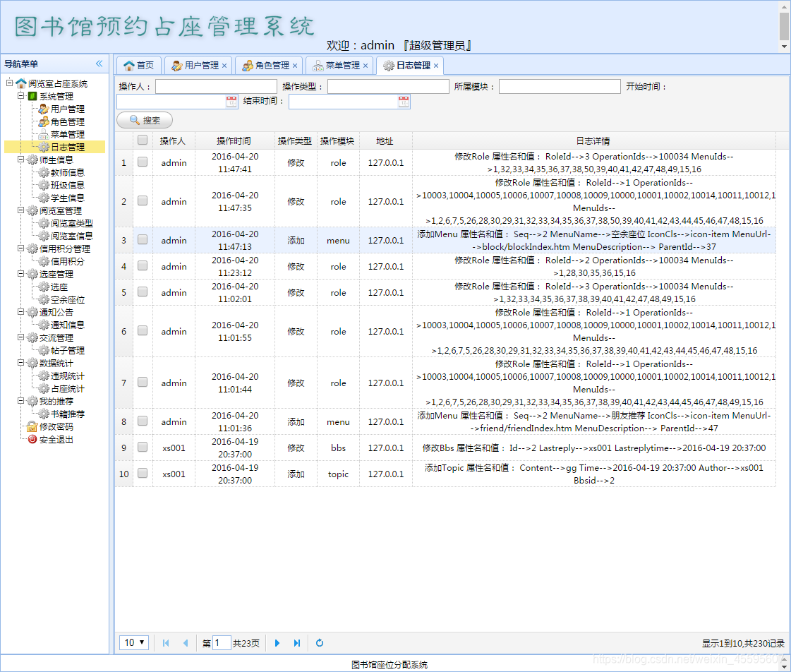Screen dimensions: 791x672
Task: Click the header vertical scrollbar thumb
Action: (785, 25)
